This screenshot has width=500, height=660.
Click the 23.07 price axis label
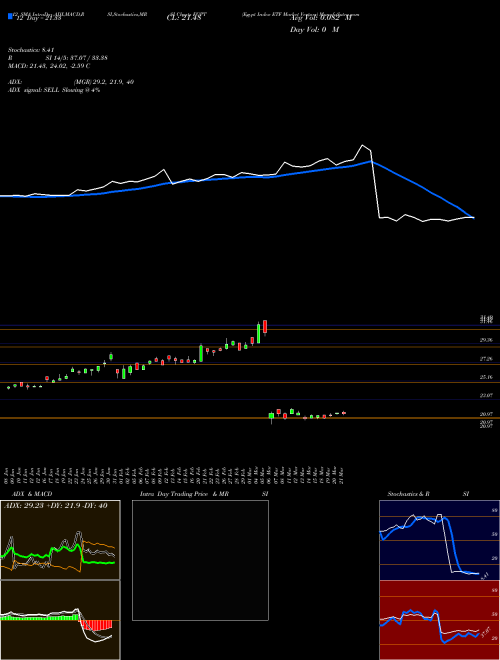coord(486,396)
